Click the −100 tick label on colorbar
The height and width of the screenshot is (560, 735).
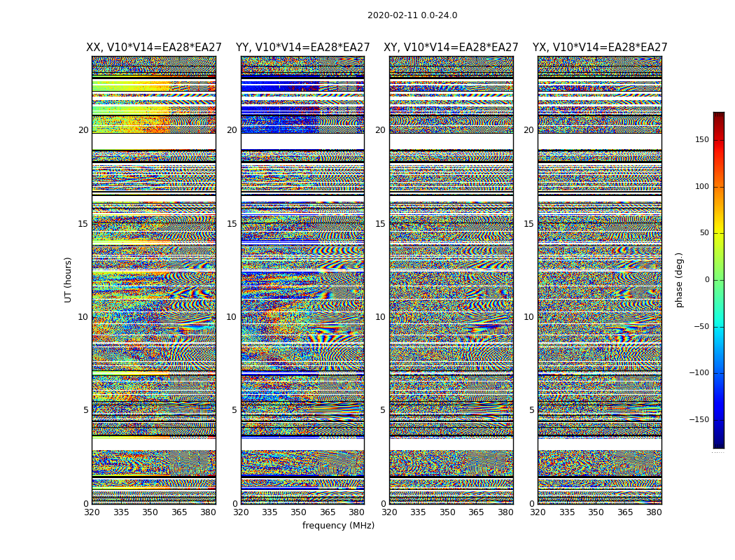[699, 372]
